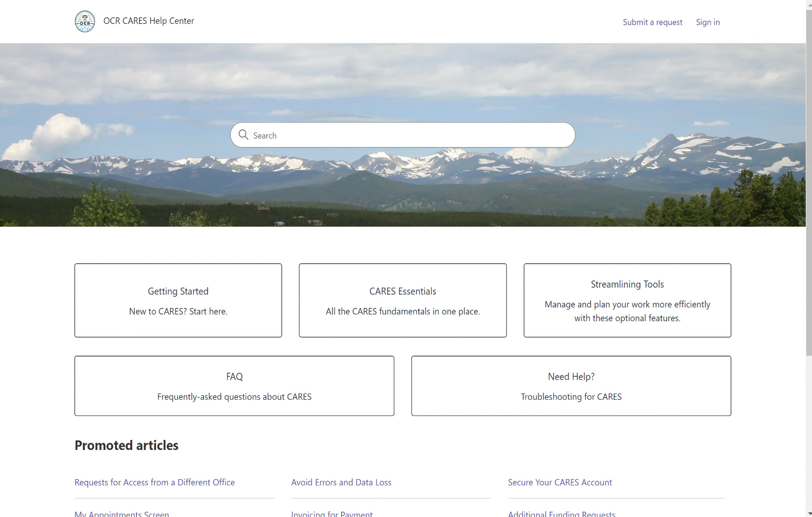Open Secure Your CARES Account article
This screenshot has height=517, width=812.
(560, 483)
